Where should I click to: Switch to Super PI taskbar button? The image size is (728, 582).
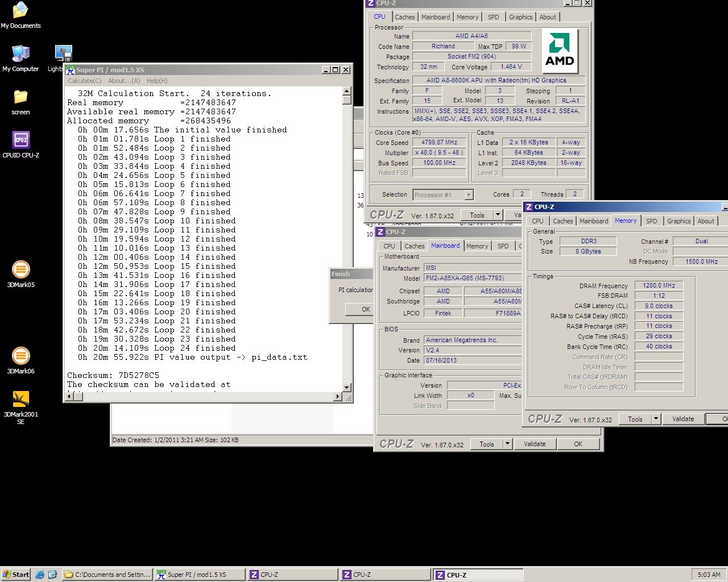coord(200,575)
